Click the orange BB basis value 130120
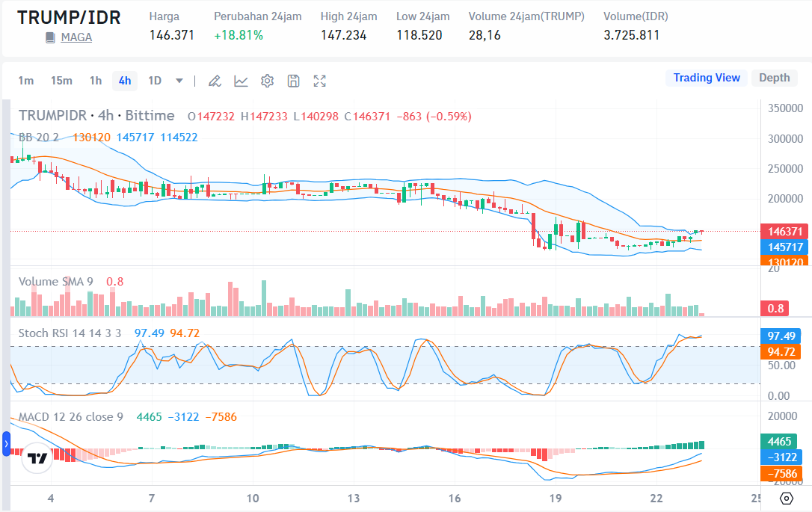This screenshot has width=812, height=512. point(91,138)
